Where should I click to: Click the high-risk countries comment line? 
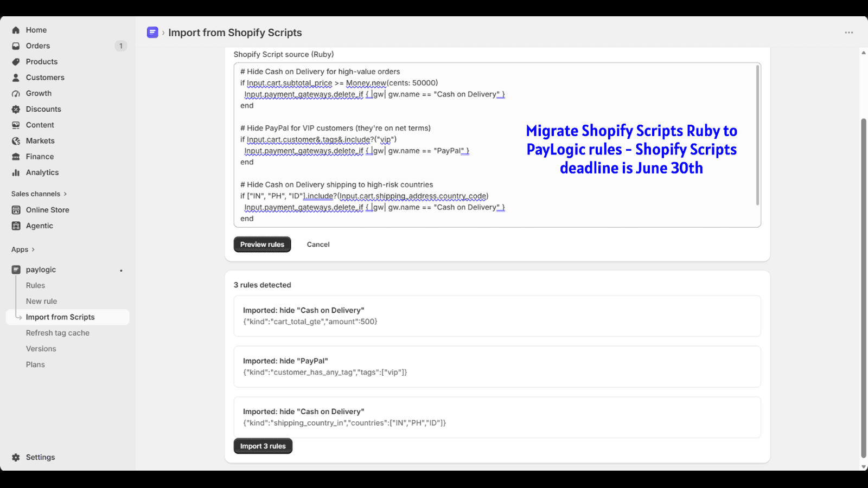tap(336, 185)
